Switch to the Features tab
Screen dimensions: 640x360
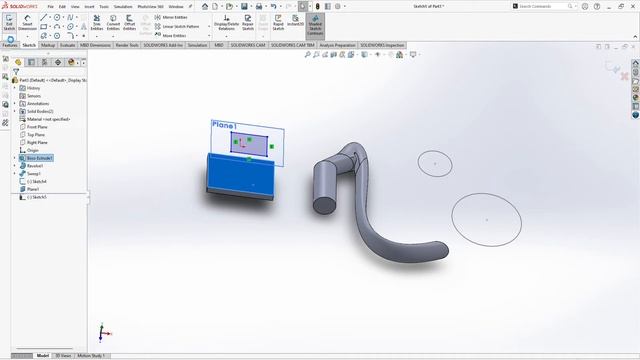point(10,45)
